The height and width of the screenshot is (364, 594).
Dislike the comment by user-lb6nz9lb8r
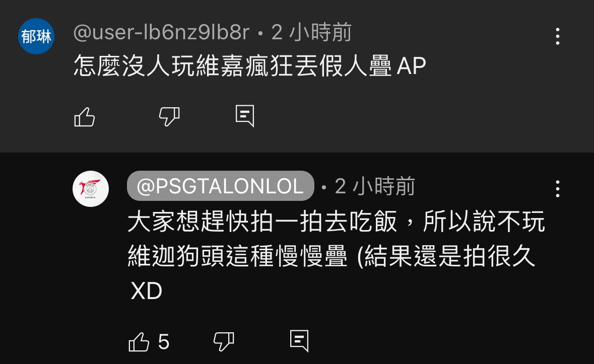click(169, 116)
